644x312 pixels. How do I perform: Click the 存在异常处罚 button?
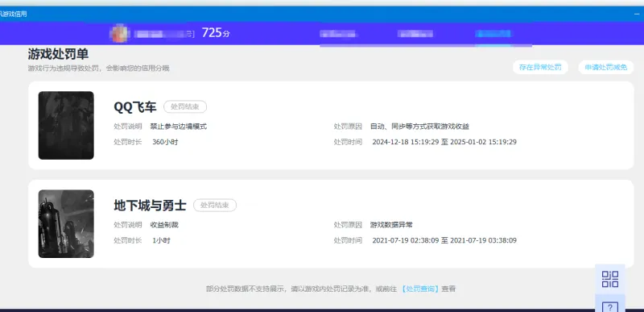point(540,68)
